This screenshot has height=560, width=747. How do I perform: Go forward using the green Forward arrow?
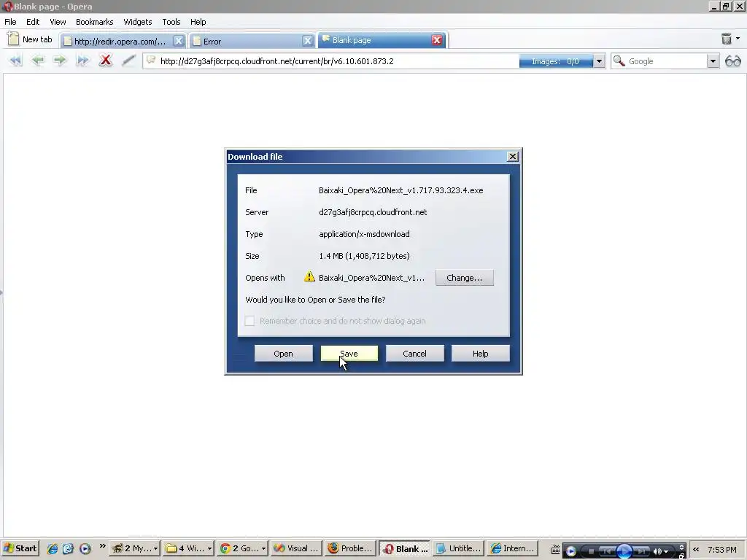[x=60, y=61]
